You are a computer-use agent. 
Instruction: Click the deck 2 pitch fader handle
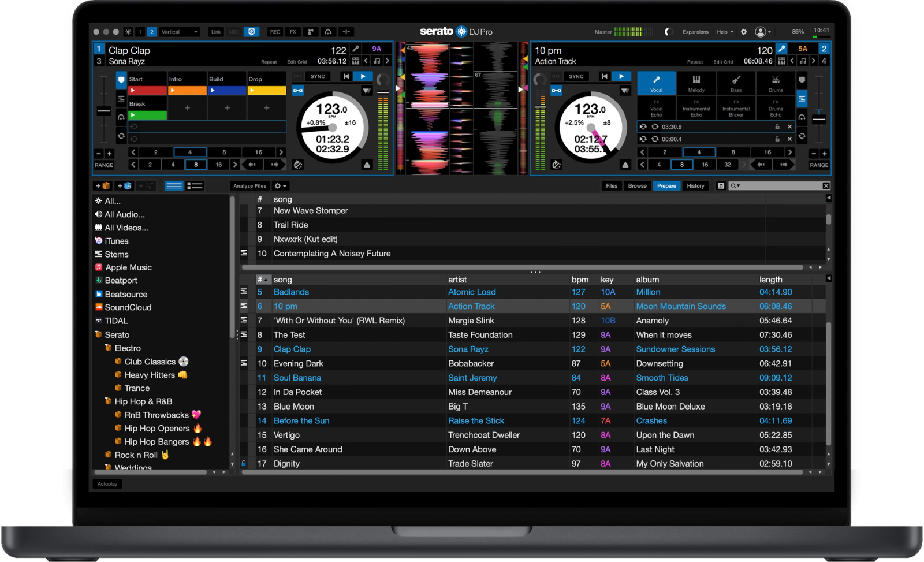pos(819,120)
